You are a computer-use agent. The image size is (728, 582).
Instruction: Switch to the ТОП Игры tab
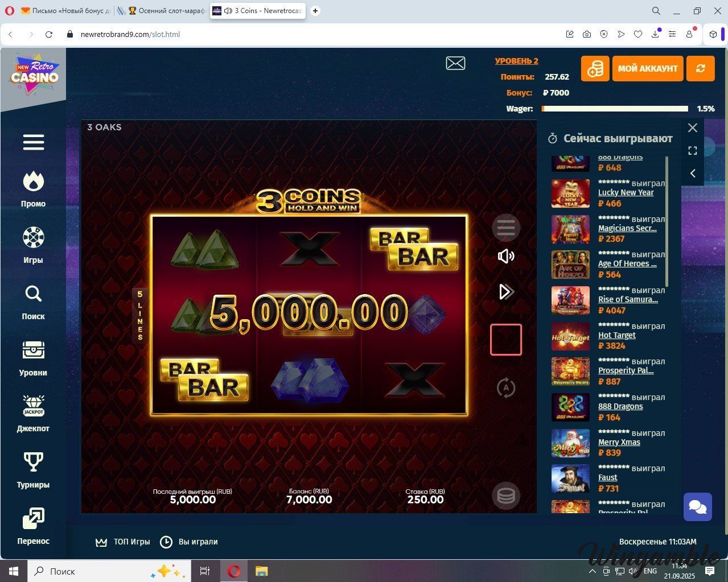[x=123, y=542]
